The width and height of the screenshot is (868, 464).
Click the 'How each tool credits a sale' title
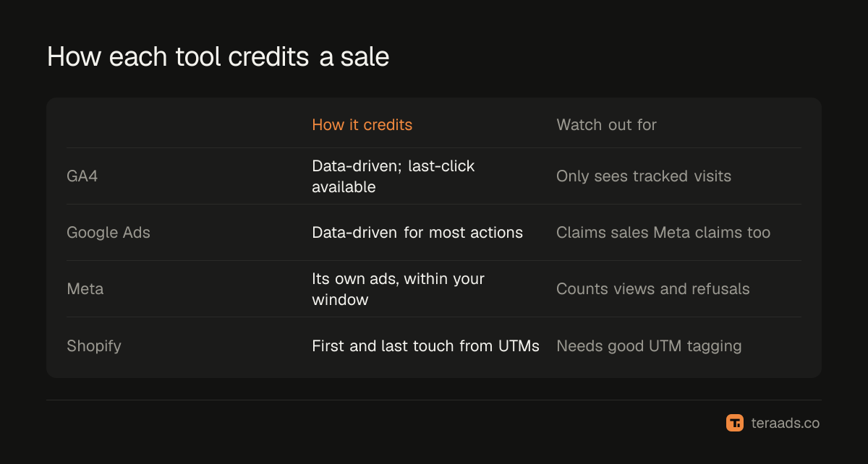pyautogui.click(x=218, y=57)
